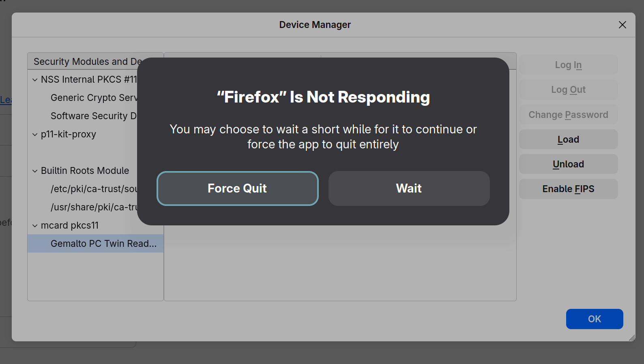Screen dimensions: 644x364
Task: Select the Software Security Device item
Action: click(x=93, y=116)
